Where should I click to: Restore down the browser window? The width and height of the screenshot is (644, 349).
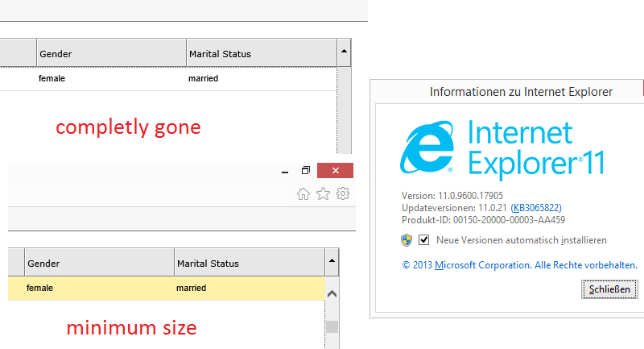point(305,171)
